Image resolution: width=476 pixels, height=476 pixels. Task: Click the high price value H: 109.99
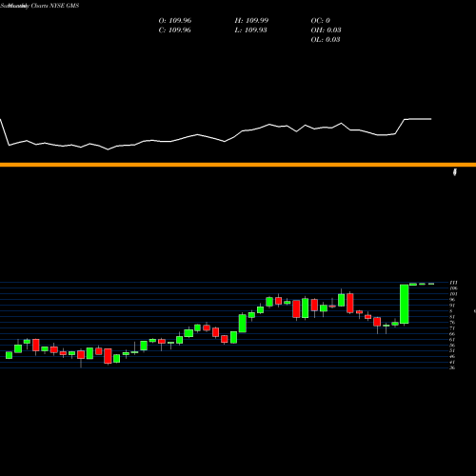click(x=251, y=21)
